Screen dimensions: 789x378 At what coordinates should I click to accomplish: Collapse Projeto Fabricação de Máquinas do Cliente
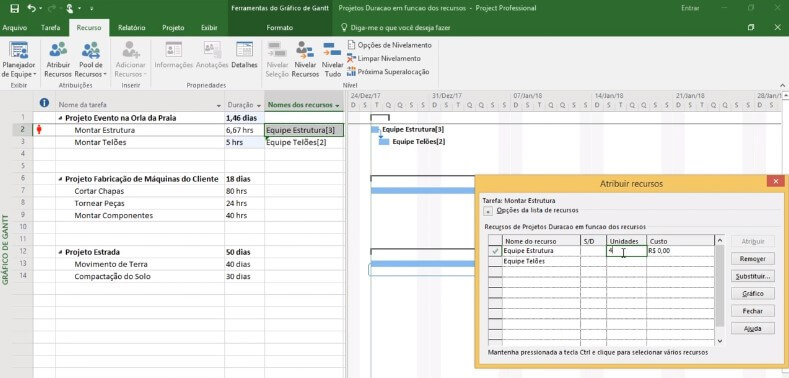pos(61,179)
